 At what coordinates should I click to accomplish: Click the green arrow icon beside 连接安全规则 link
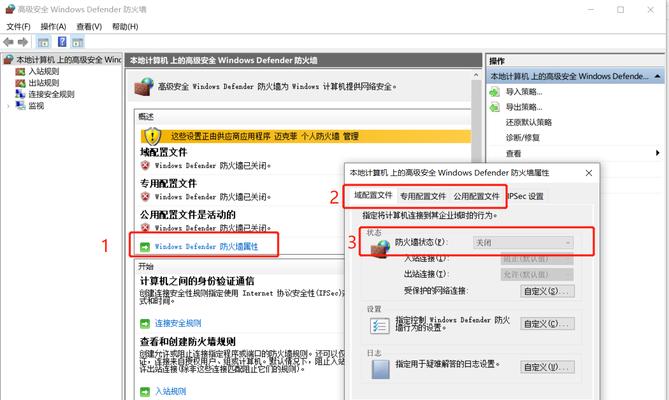pyautogui.click(x=145, y=324)
